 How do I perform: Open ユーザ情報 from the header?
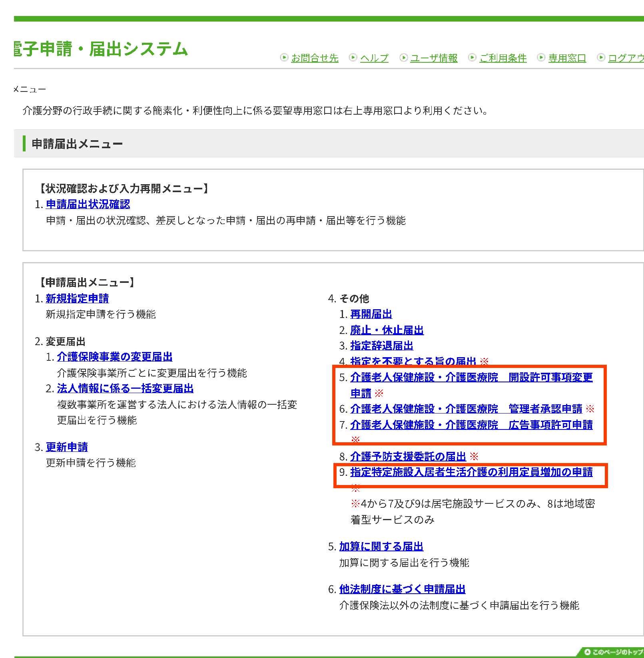(434, 58)
